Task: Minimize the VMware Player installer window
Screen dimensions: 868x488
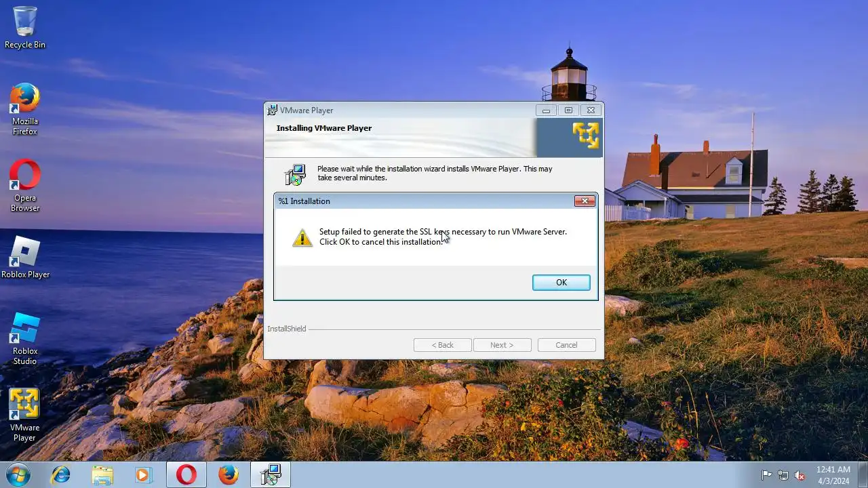Action: pyautogui.click(x=546, y=110)
